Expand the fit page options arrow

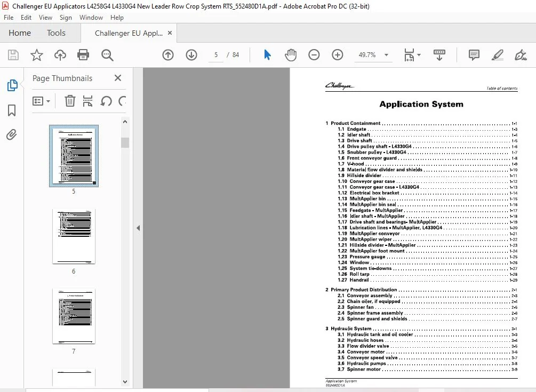(419, 55)
